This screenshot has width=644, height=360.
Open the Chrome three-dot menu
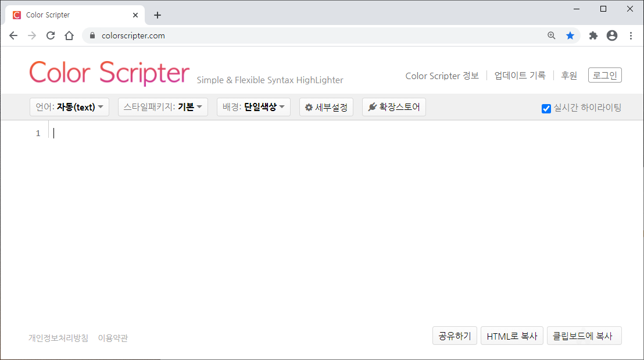(631, 35)
